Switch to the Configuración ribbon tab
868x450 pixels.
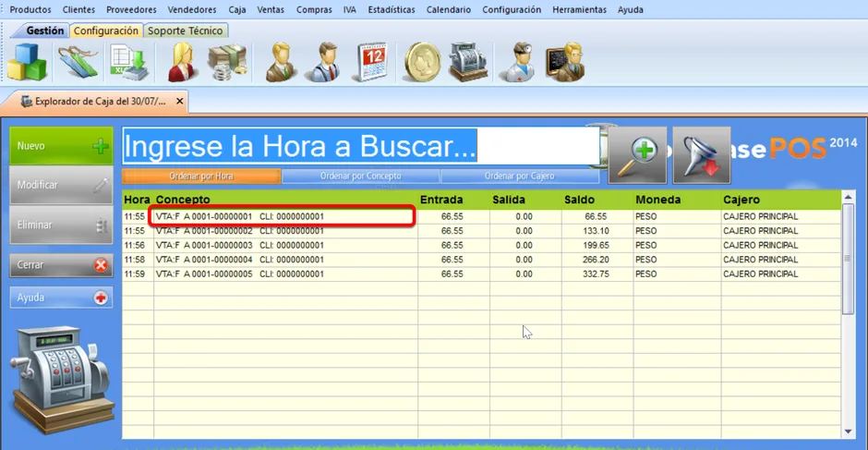[106, 31]
